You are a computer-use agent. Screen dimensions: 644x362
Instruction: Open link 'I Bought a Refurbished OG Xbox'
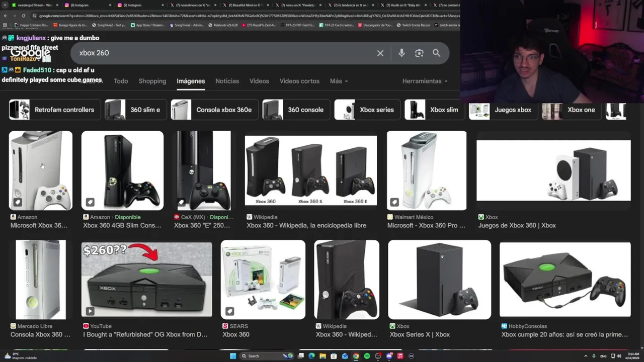tap(145, 334)
